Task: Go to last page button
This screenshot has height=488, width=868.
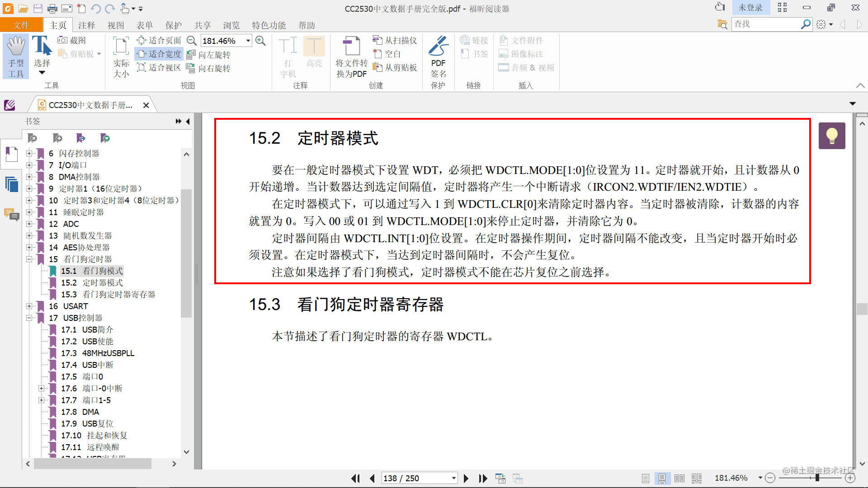Action: 483,478
